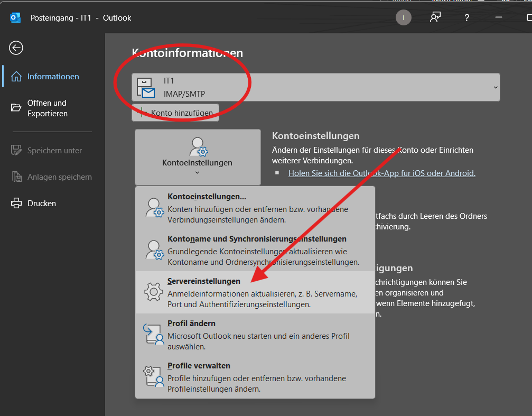This screenshot has height=416, width=532.
Task: Click the feedback person icon in title bar
Action: click(x=435, y=18)
